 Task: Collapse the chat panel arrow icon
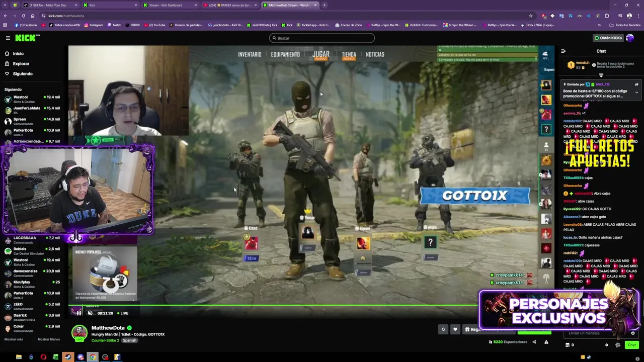point(563,51)
